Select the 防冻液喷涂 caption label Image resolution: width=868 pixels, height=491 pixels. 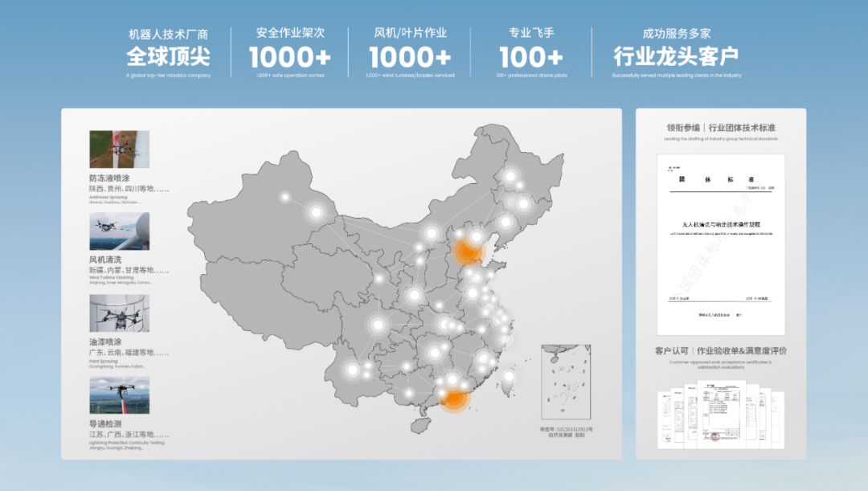109,178
